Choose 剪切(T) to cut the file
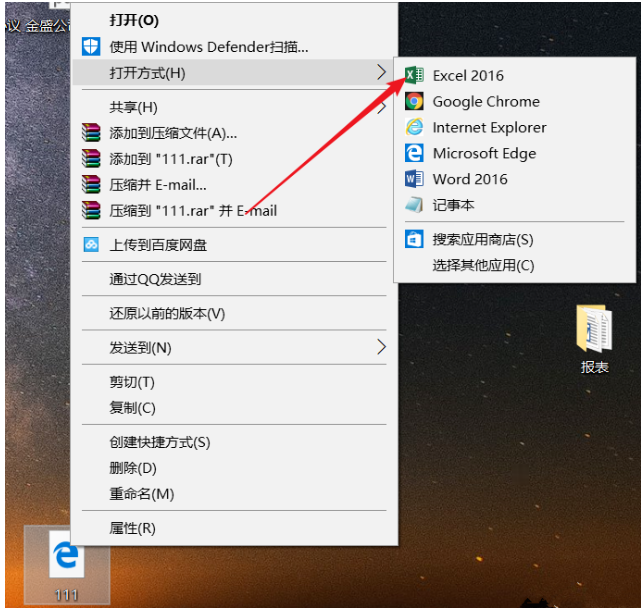641x613 pixels. pos(234,382)
